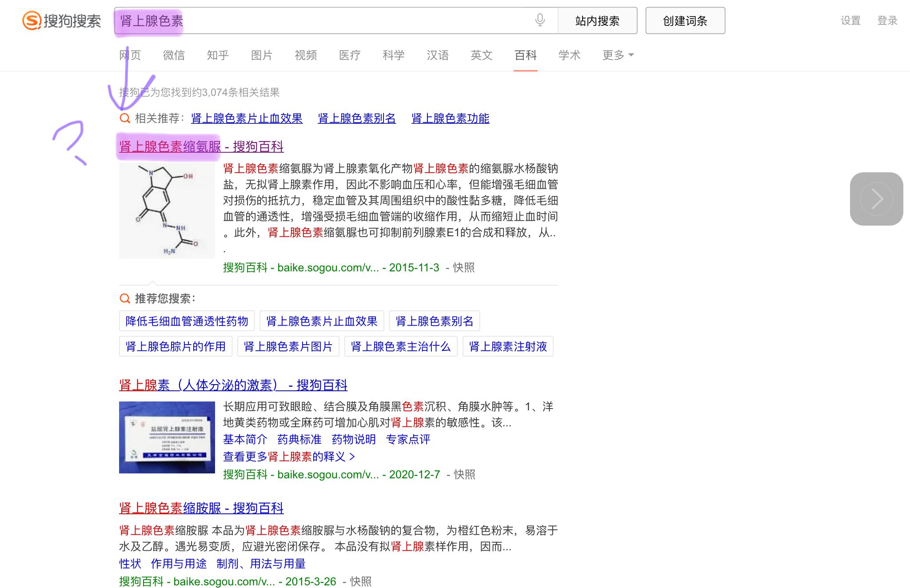Click the green URL dated 2015-11-3
Screen dimensions: 910x588
coord(331,268)
